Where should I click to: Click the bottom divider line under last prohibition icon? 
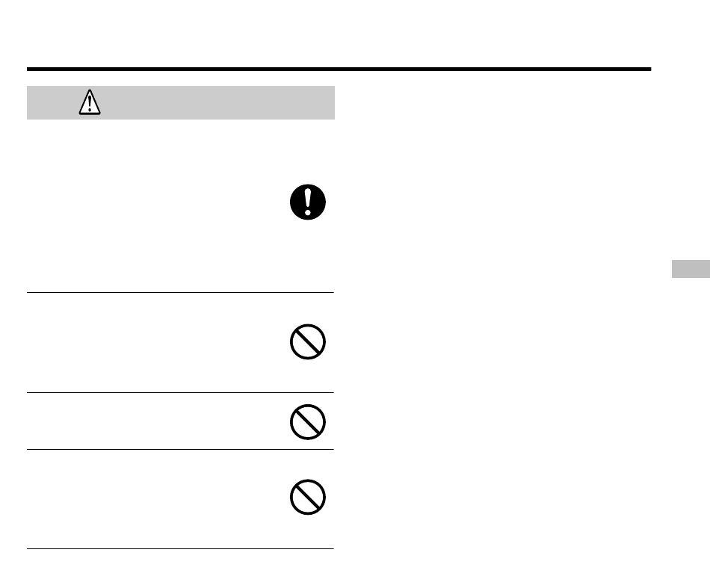coord(180,548)
